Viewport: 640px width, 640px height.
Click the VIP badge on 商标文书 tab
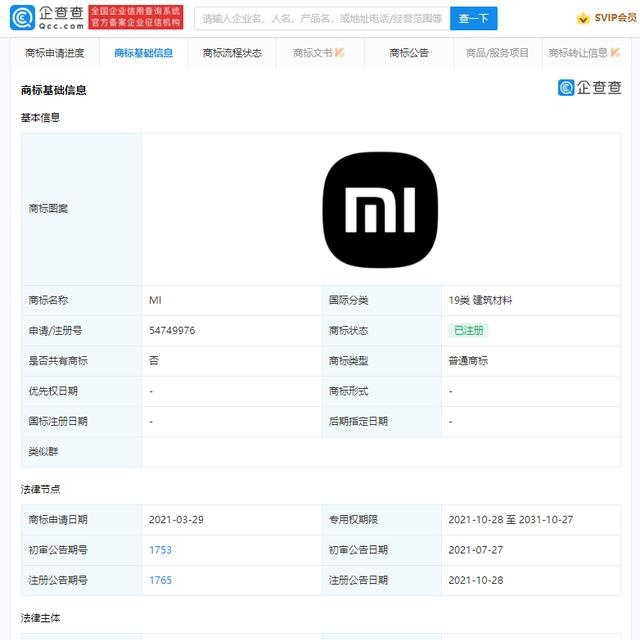(x=339, y=52)
